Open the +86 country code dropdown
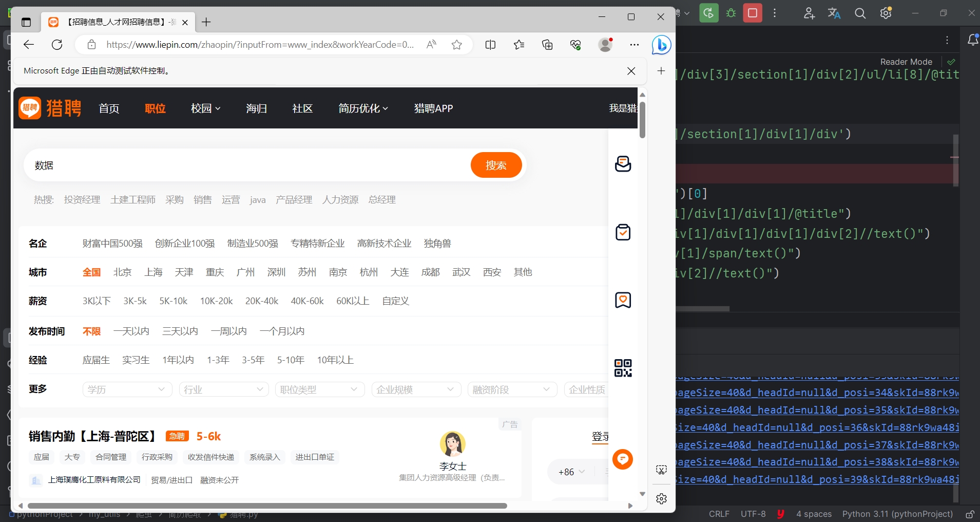Screen dimensions: 980x522 pyautogui.click(x=571, y=472)
